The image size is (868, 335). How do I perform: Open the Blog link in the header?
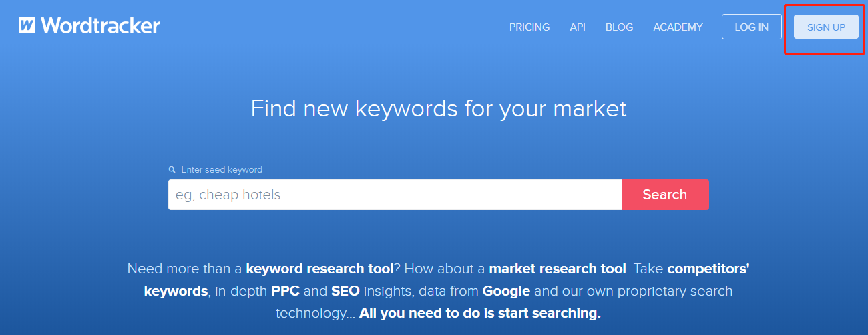[619, 27]
